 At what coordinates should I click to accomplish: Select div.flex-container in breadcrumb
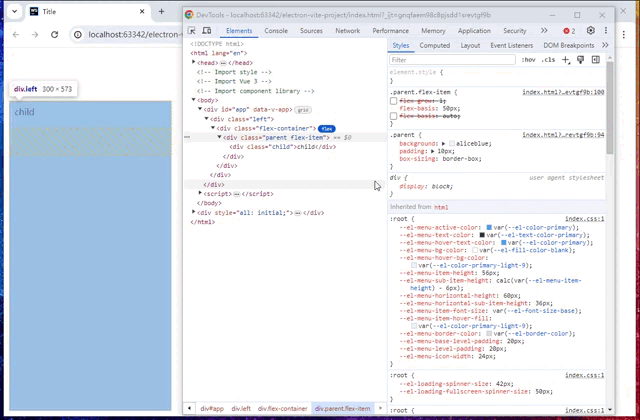click(282, 409)
